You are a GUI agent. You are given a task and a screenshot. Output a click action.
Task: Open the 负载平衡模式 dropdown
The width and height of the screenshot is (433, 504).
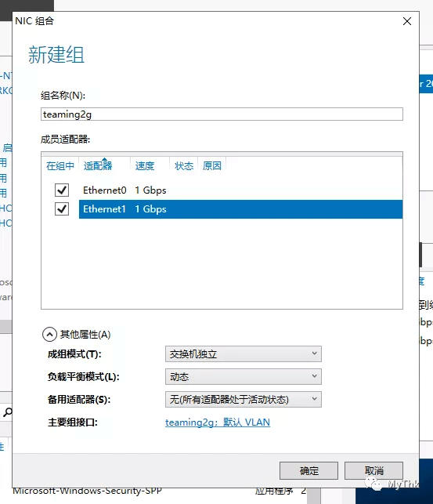point(244,377)
